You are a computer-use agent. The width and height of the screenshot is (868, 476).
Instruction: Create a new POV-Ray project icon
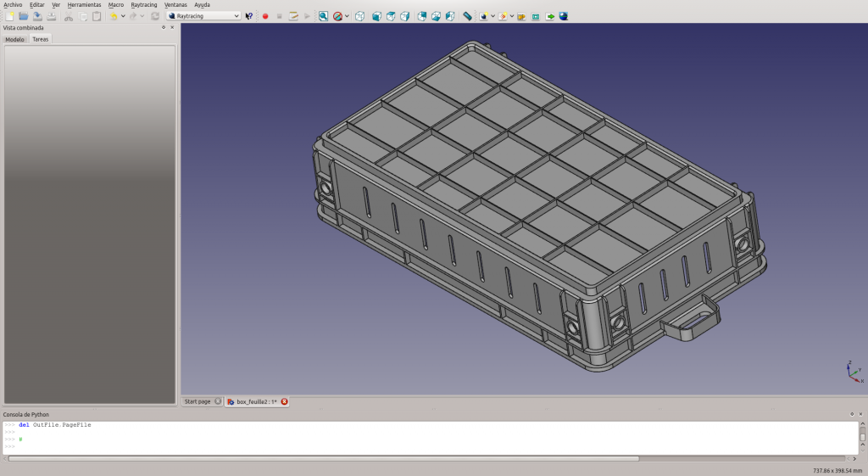pyautogui.click(x=484, y=16)
